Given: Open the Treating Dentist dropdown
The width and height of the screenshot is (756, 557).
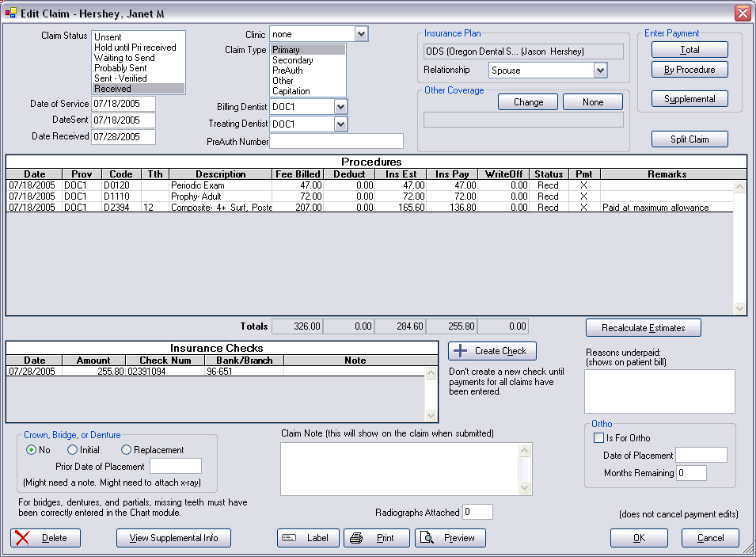Looking at the screenshot, I should tap(340, 124).
